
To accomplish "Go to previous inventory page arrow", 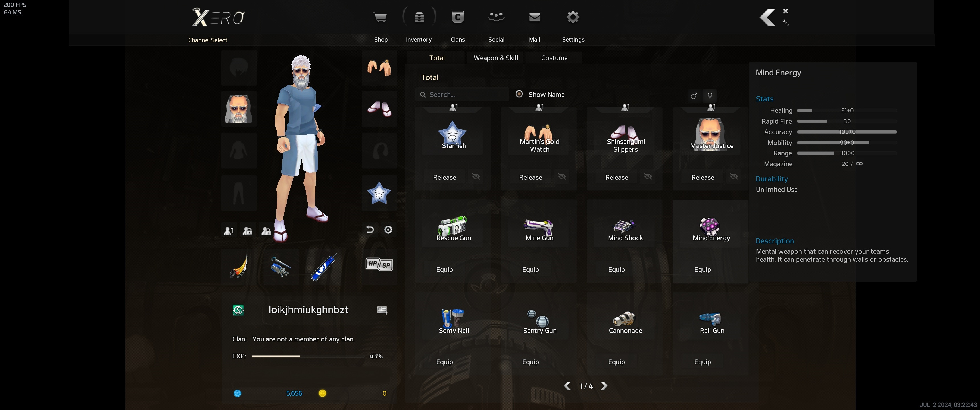I will pyautogui.click(x=567, y=386).
